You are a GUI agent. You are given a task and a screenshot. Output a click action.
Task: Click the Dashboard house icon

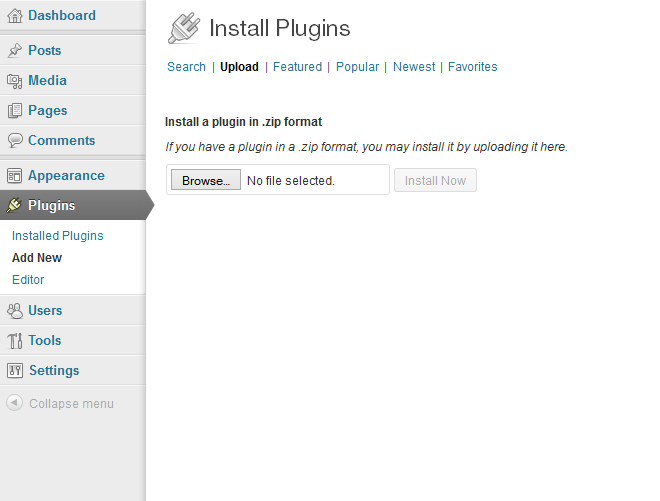click(15, 16)
